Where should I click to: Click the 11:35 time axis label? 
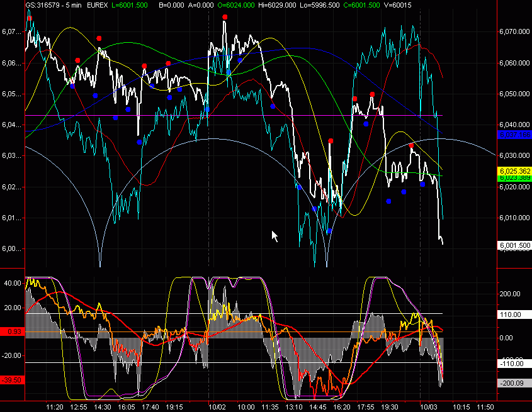(270, 407)
